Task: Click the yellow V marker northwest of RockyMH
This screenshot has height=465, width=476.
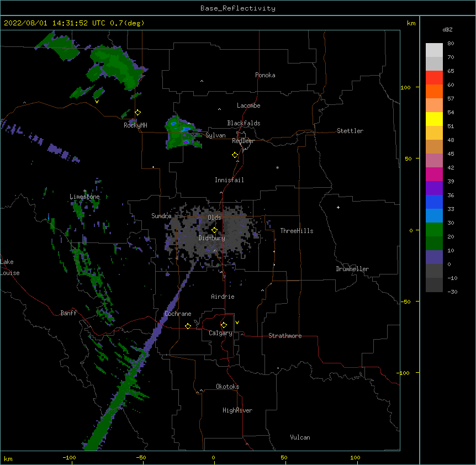Action: (x=97, y=102)
